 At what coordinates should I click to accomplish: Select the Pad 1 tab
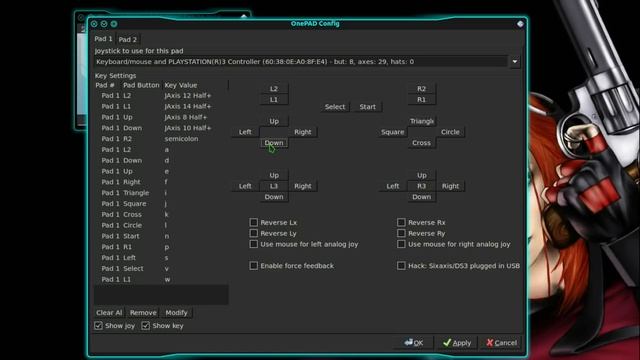(103, 39)
